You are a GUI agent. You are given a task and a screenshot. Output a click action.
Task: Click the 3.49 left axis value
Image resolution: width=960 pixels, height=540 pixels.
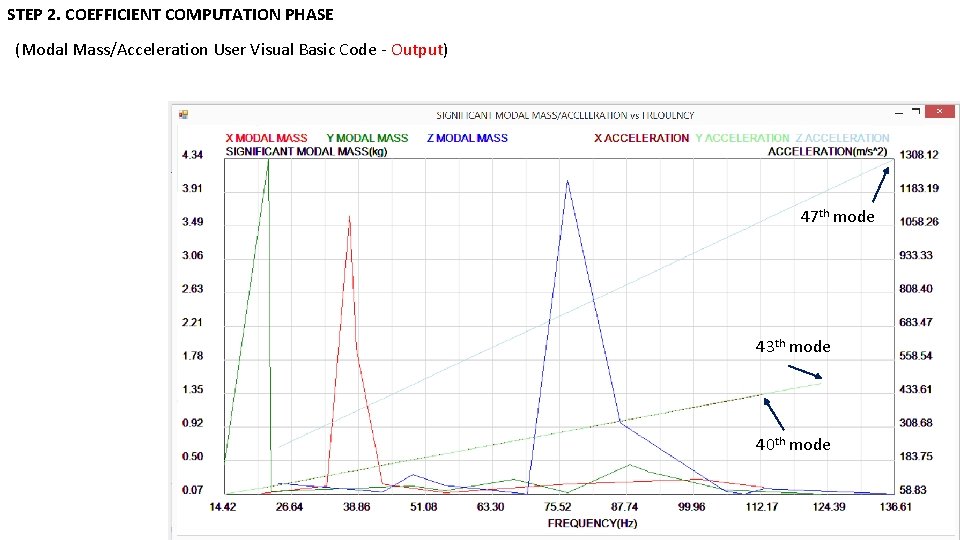(x=192, y=222)
